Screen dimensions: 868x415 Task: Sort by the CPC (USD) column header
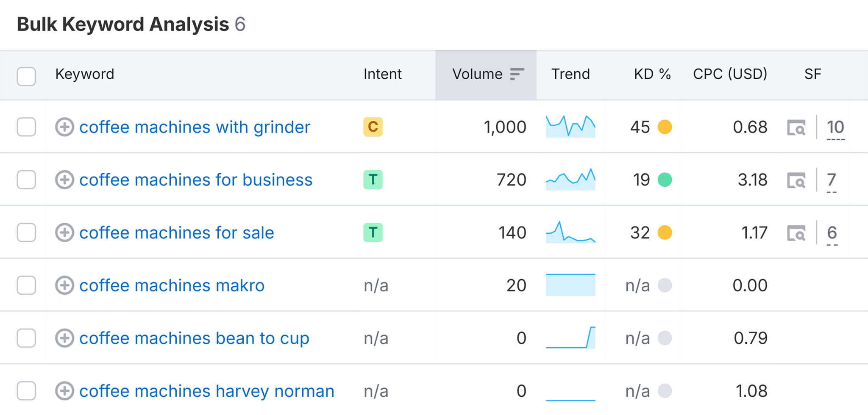pos(730,74)
